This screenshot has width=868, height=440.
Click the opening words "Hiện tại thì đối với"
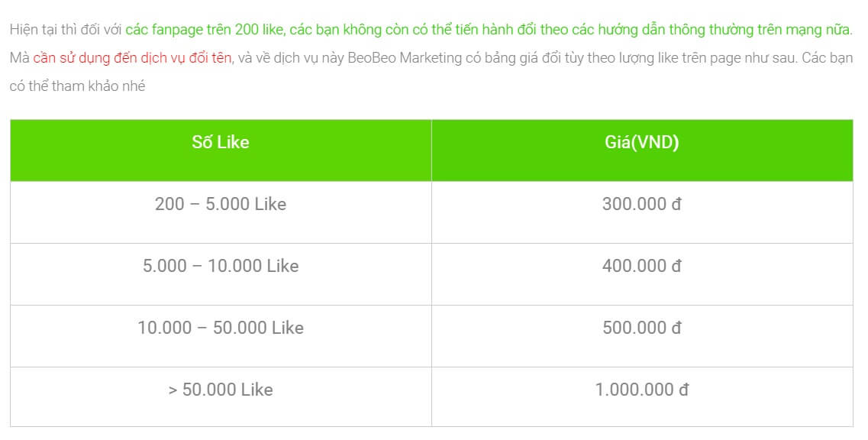66,31
